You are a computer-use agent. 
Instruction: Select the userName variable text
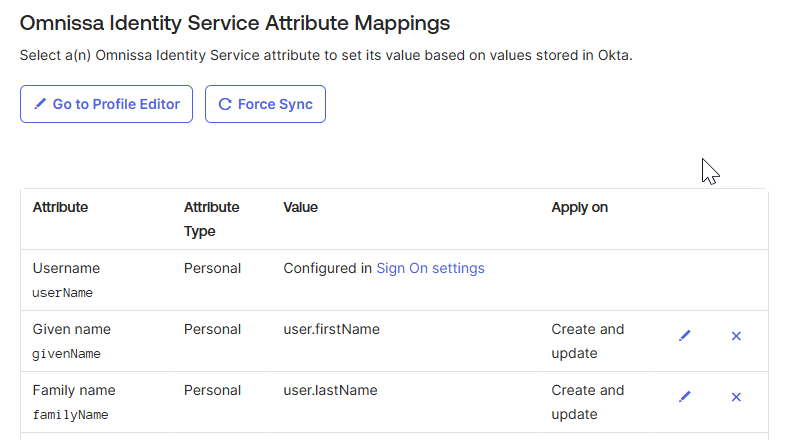62,293
